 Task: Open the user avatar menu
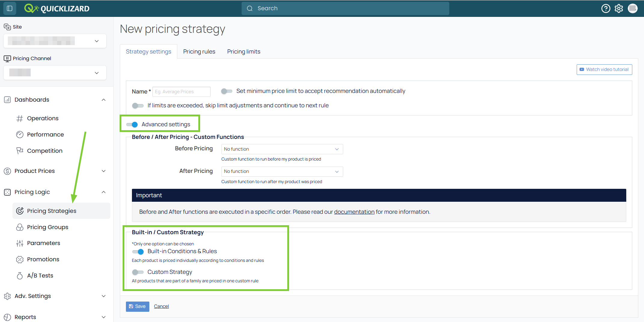[x=633, y=8]
